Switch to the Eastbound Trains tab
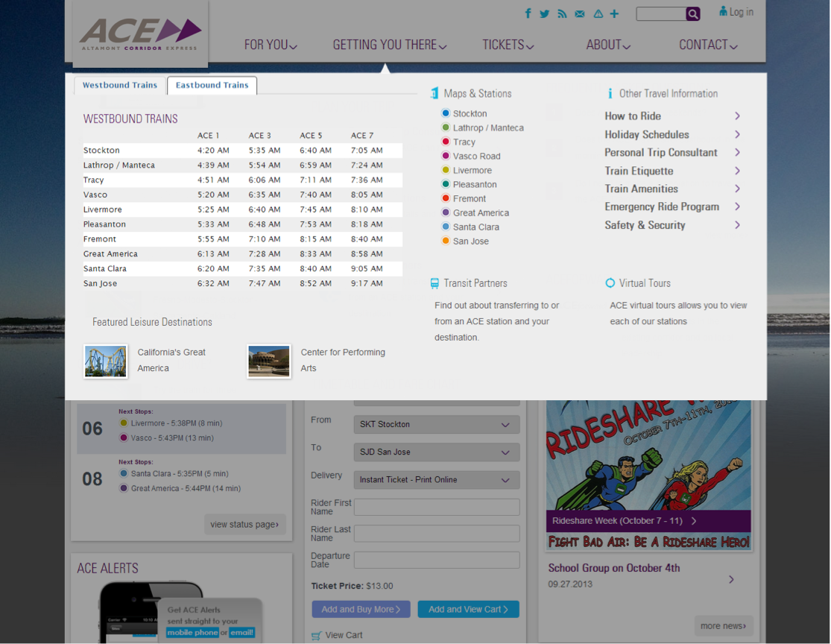This screenshot has height=644, width=831. [x=212, y=85]
